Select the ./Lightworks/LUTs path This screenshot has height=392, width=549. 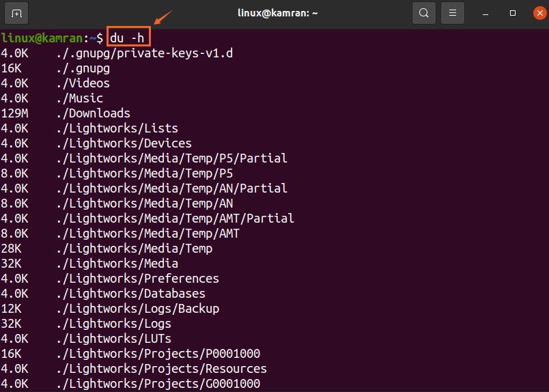[113, 339]
